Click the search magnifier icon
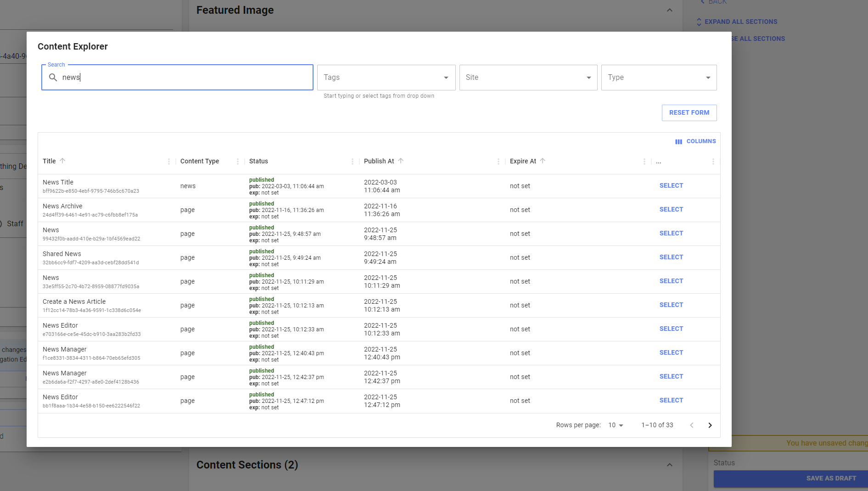The width and height of the screenshot is (868, 491). pyautogui.click(x=53, y=78)
